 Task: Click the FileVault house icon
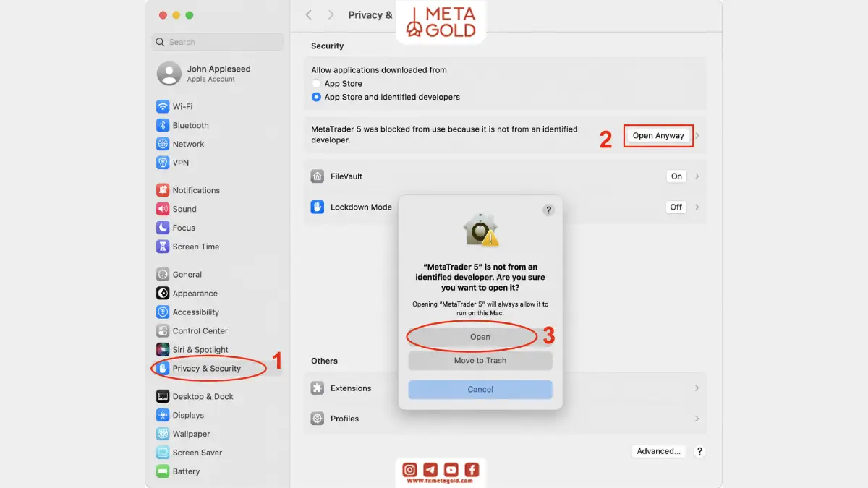pyautogui.click(x=318, y=176)
